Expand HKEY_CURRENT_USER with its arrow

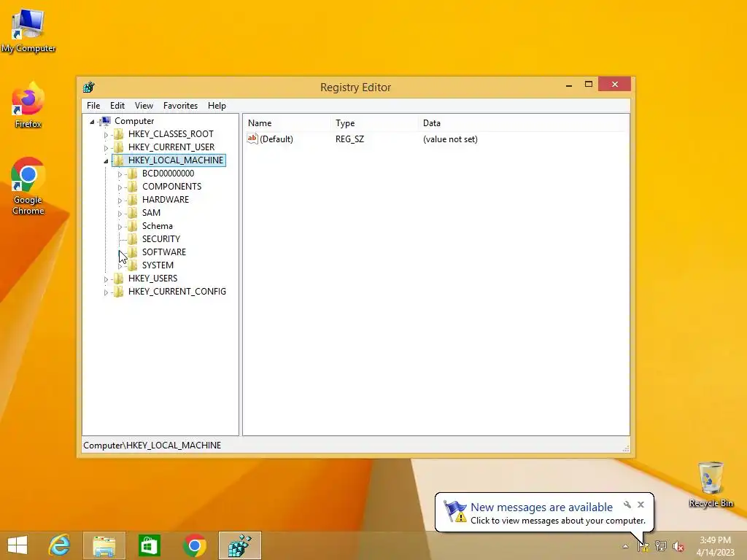106,148
